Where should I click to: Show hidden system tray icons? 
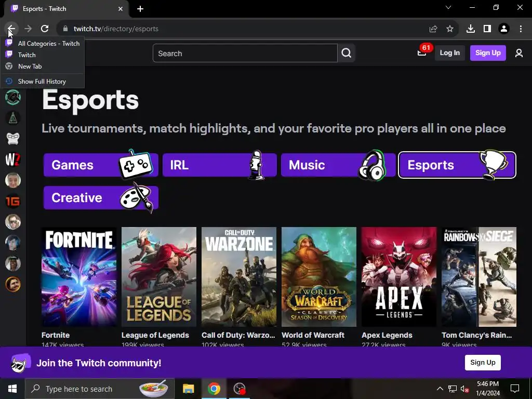pos(440,389)
